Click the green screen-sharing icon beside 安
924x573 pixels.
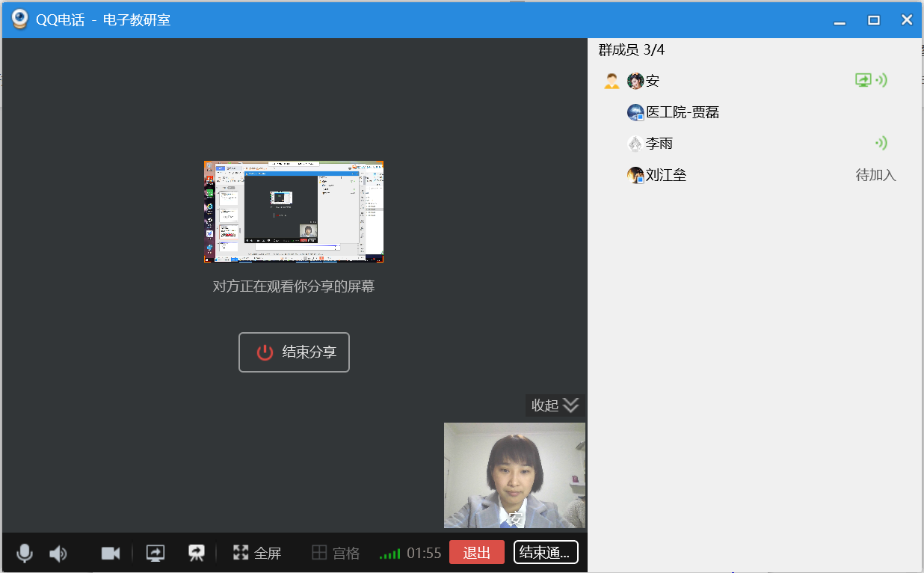pyautogui.click(x=863, y=80)
